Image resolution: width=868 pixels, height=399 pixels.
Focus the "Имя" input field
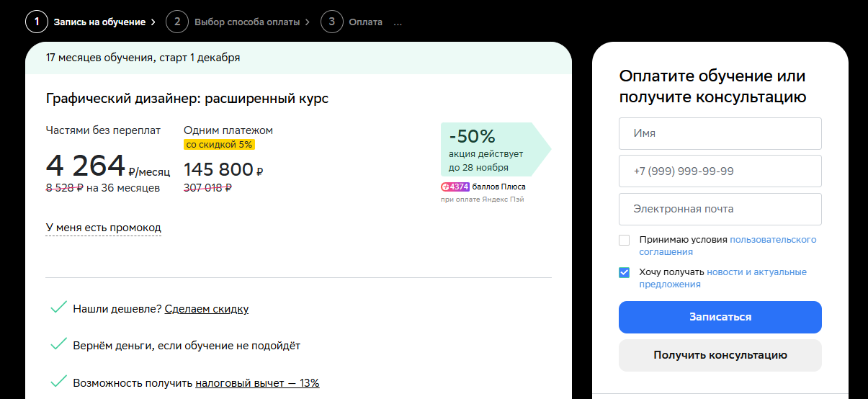pos(720,133)
